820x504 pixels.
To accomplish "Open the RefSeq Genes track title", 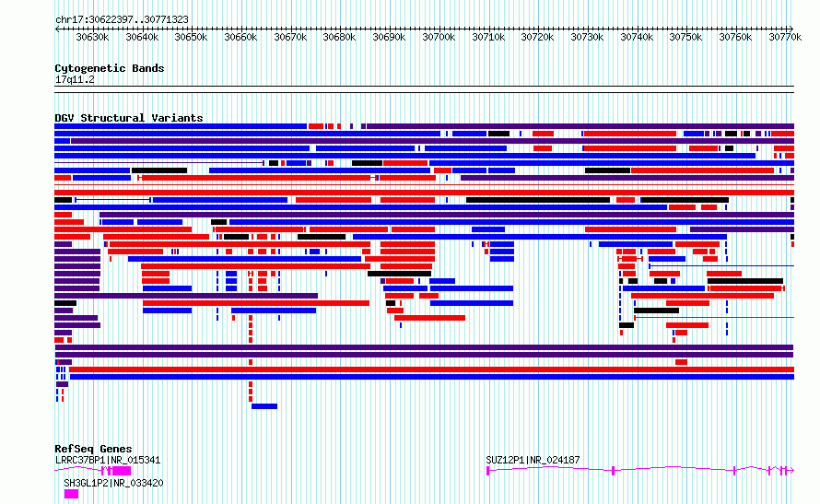I will pos(93,449).
